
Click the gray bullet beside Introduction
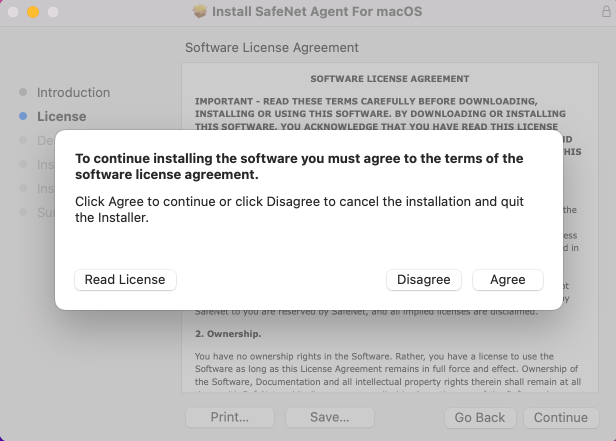23,92
